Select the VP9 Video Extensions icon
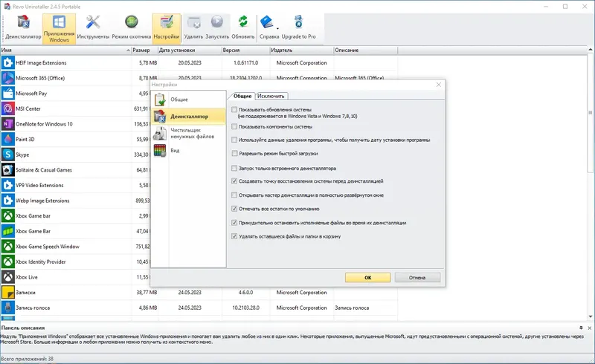595x364 pixels. pyautogui.click(x=8, y=185)
